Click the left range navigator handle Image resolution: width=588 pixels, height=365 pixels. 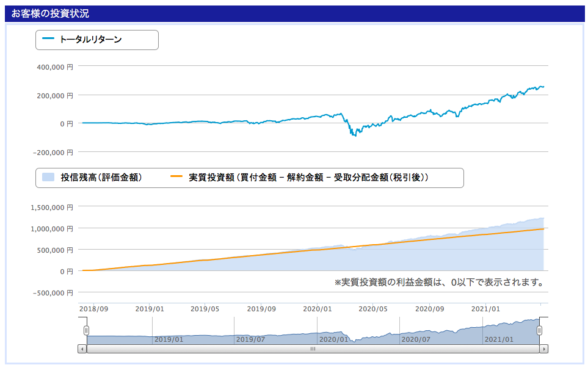click(86, 330)
